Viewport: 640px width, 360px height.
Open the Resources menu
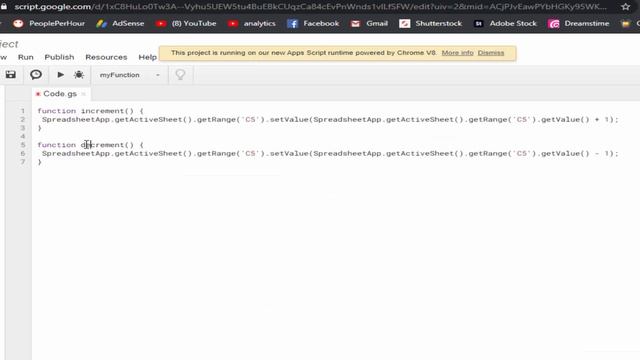106,57
